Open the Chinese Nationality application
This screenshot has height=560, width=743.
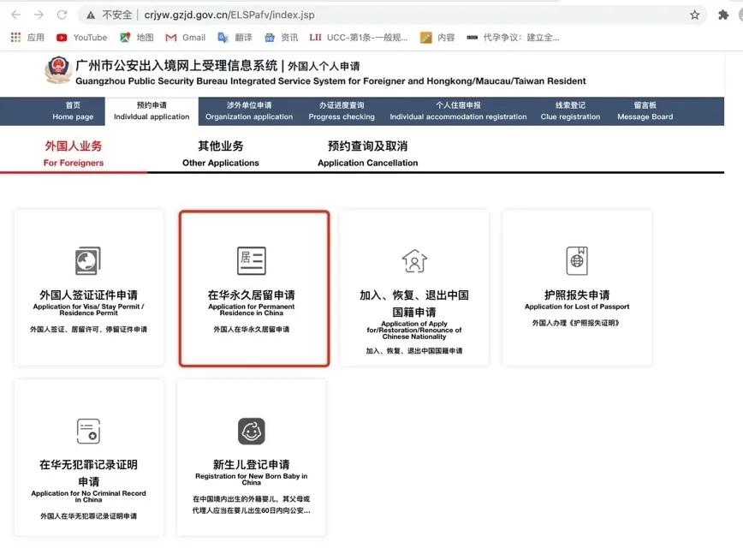tap(413, 287)
